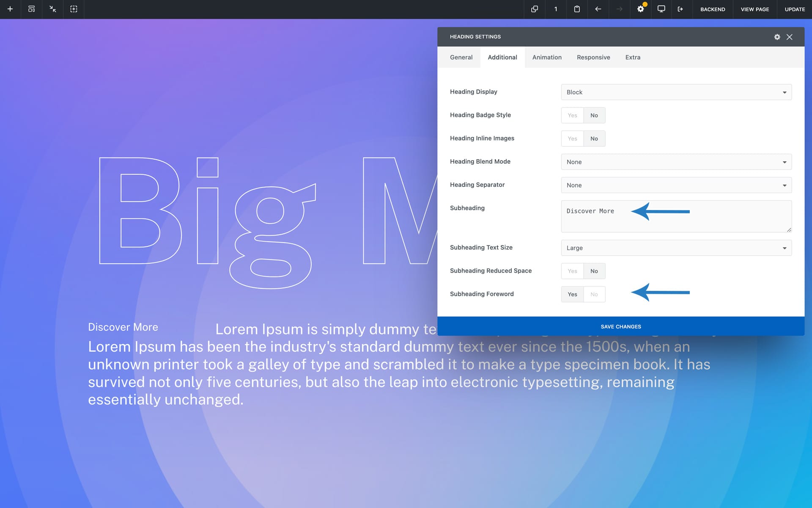
Task: Open page settings gear in top toolbar
Action: click(x=641, y=9)
